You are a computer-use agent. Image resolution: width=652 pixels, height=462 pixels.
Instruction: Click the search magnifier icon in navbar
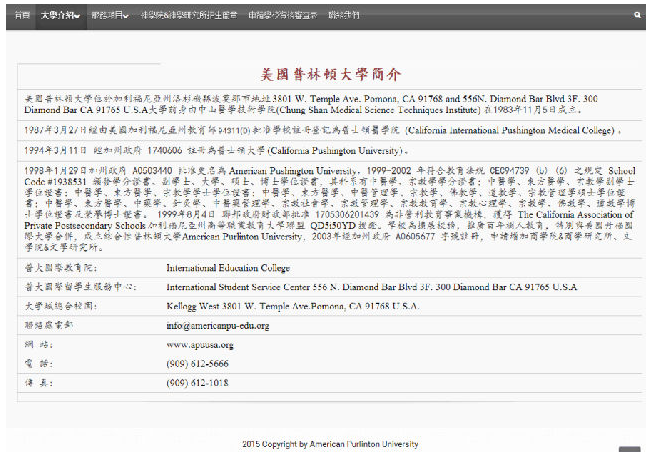637,15
